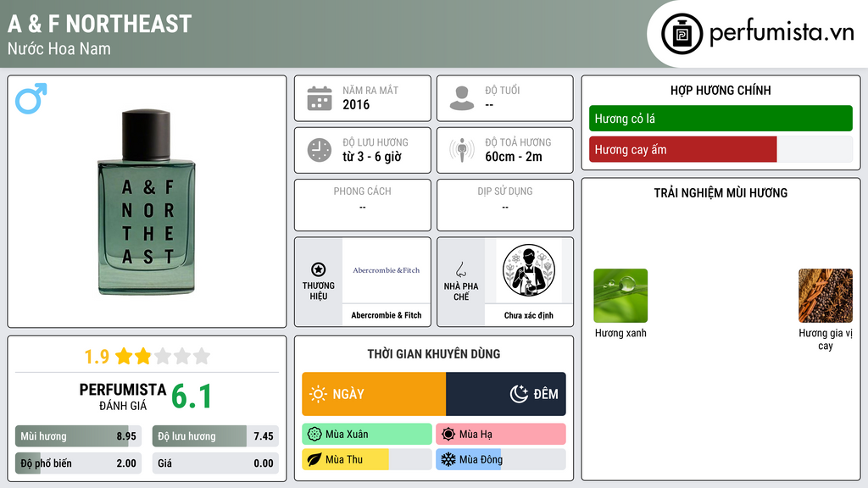
Task: Click the male gender symbol icon
Action: [x=31, y=98]
